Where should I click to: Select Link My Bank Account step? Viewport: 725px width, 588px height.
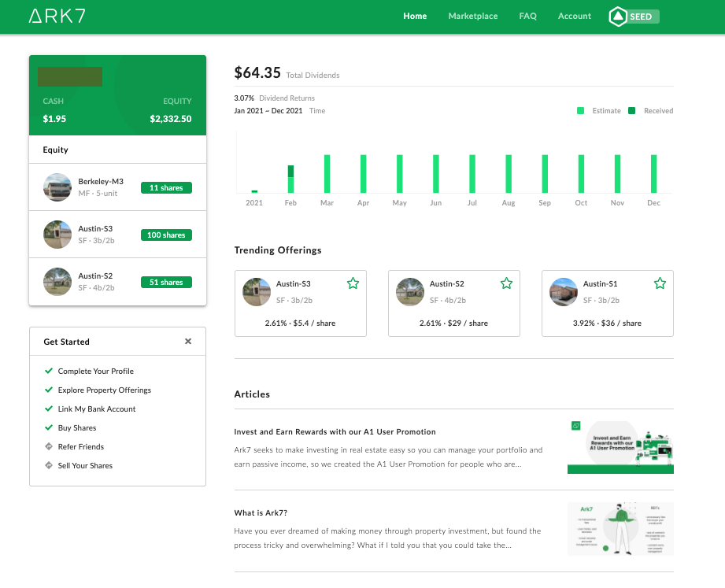click(x=97, y=409)
